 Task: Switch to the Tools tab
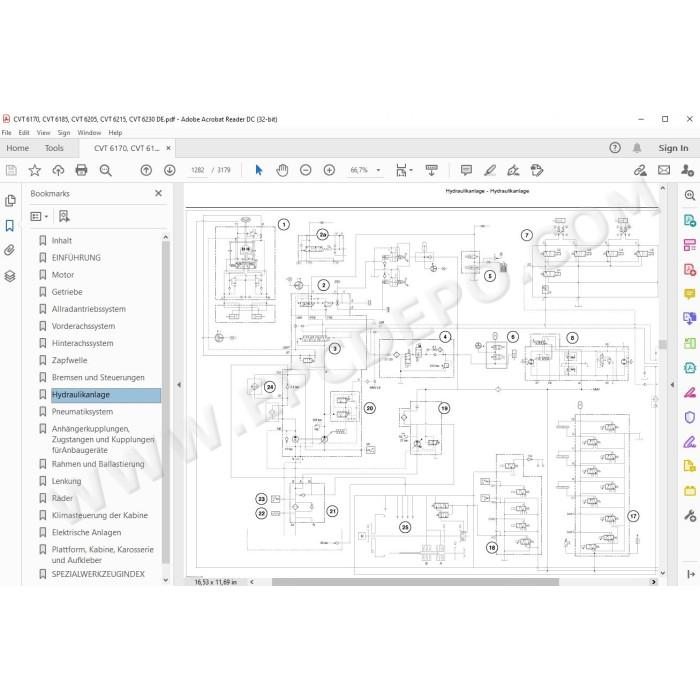(54, 148)
